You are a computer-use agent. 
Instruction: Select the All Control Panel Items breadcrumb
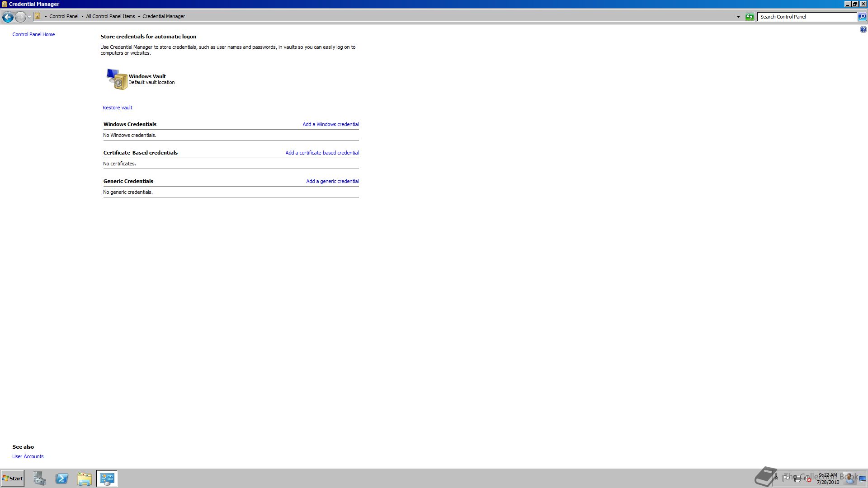click(110, 16)
